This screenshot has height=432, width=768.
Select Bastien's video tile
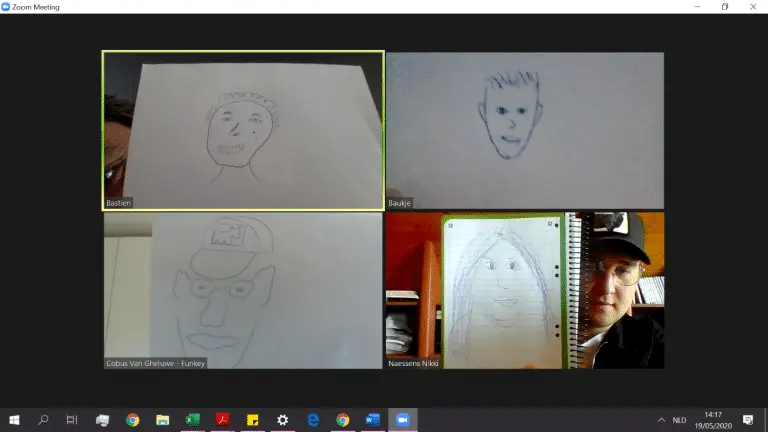click(x=243, y=130)
